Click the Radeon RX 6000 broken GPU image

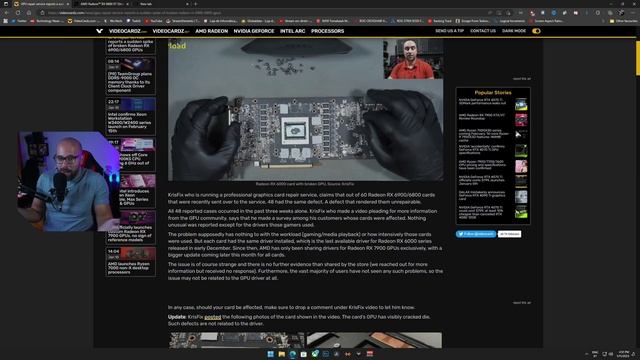coord(306,110)
